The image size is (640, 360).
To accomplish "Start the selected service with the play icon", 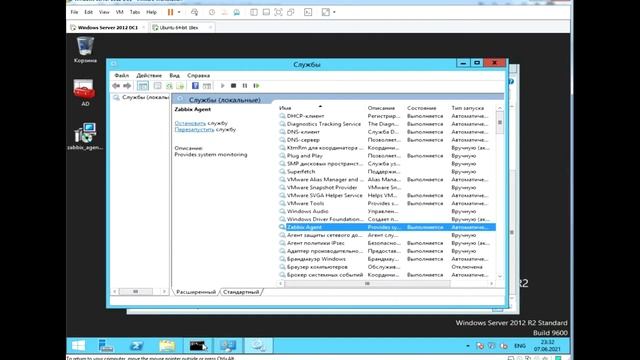I will coord(222,86).
